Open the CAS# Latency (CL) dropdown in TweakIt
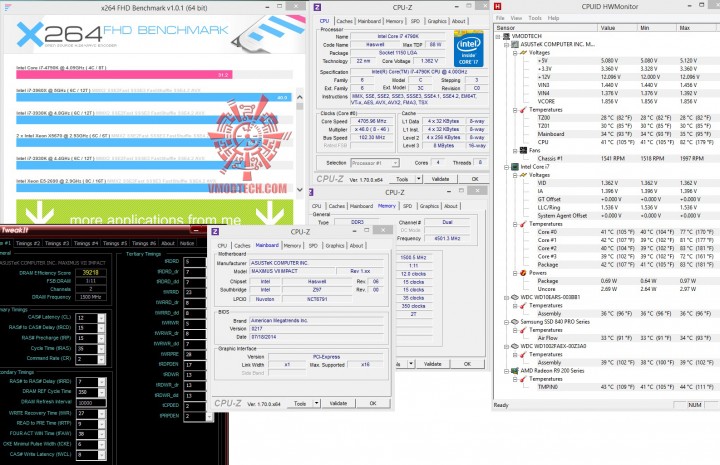The height and width of the screenshot is (465, 720). (x=101, y=318)
